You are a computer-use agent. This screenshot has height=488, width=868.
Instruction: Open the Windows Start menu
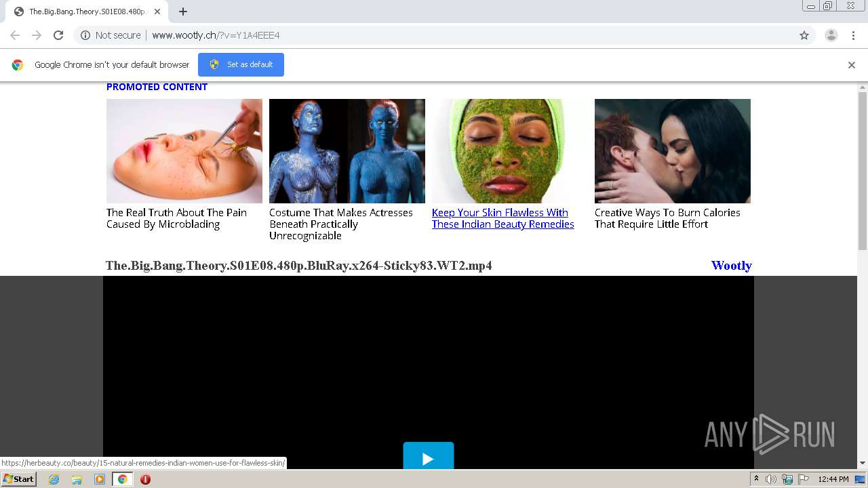coord(18,479)
